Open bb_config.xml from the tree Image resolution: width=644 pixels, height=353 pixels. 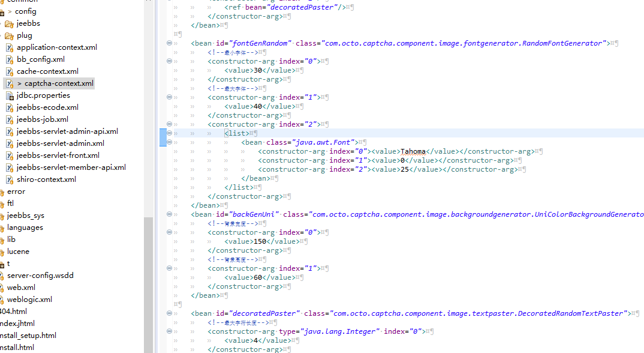pos(41,59)
